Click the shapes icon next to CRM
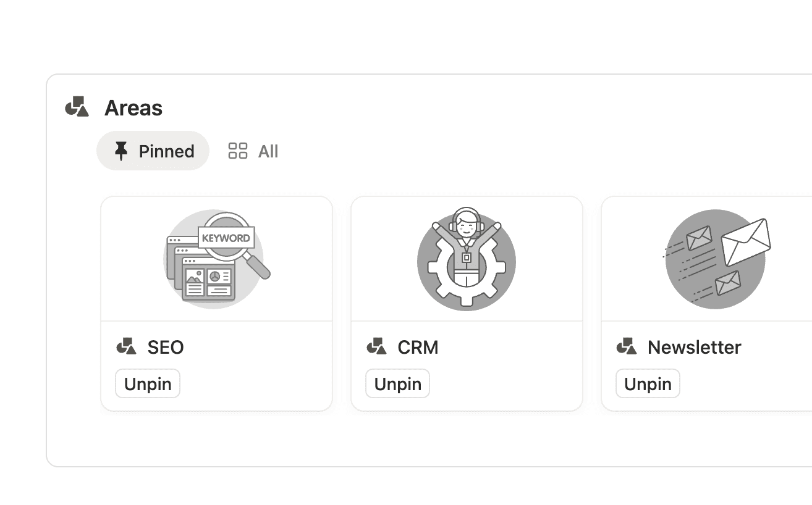Screen dimensions: 812x505 [x=376, y=347]
